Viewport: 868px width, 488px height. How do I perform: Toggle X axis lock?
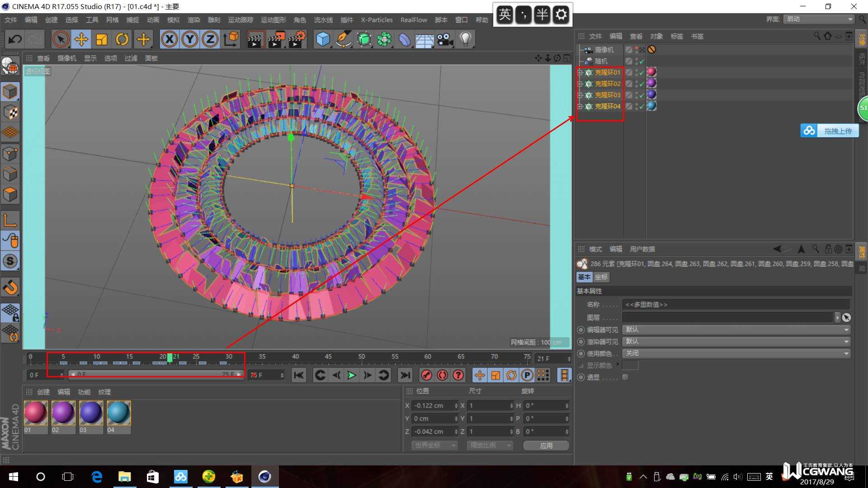pos(170,40)
